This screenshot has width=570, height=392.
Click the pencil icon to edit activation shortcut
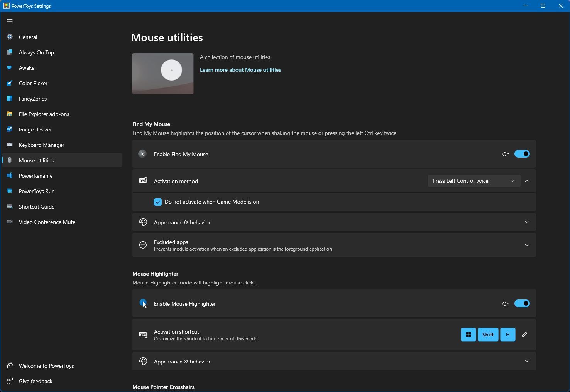(524, 335)
